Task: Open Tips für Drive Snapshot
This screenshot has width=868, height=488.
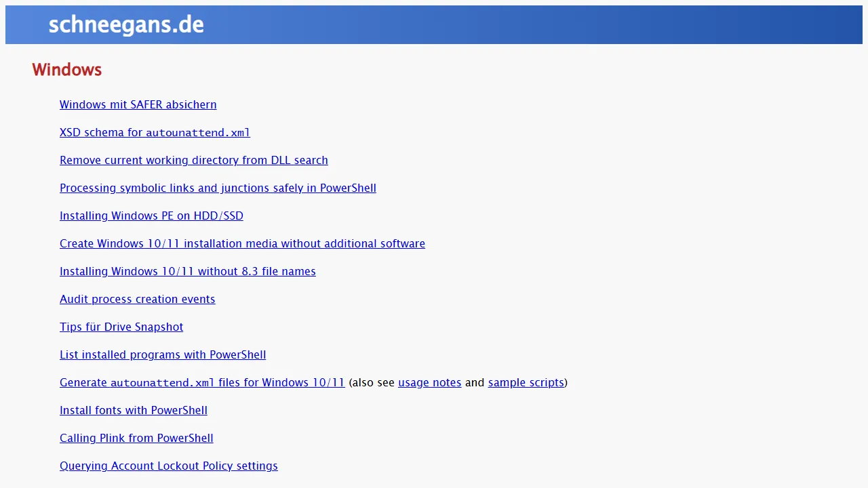Action: 121,327
